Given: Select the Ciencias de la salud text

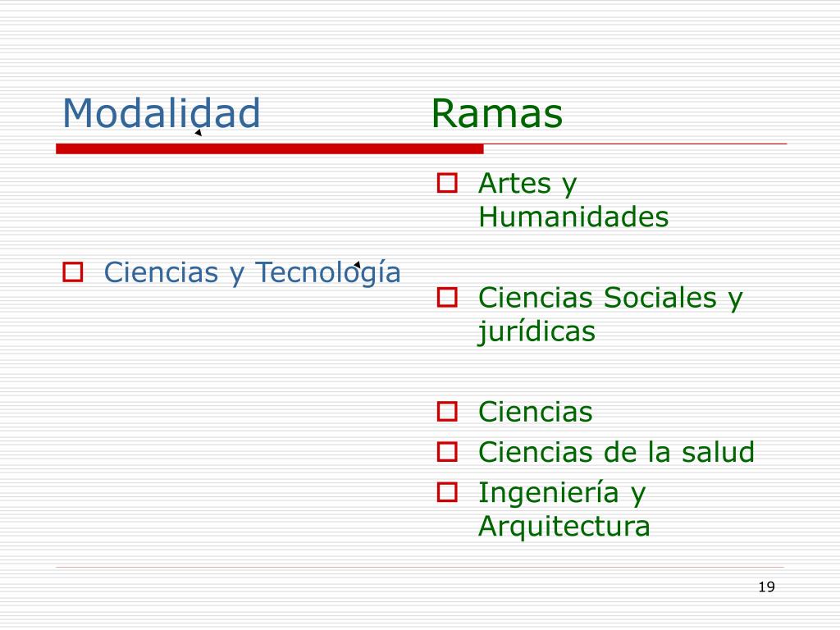Looking at the screenshot, I should pos(617,452).
